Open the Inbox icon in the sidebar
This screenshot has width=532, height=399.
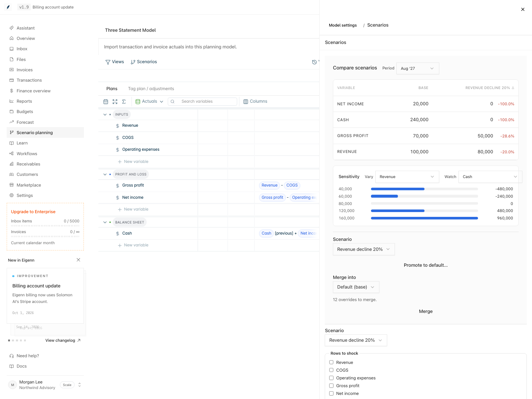tap(12, 49)
